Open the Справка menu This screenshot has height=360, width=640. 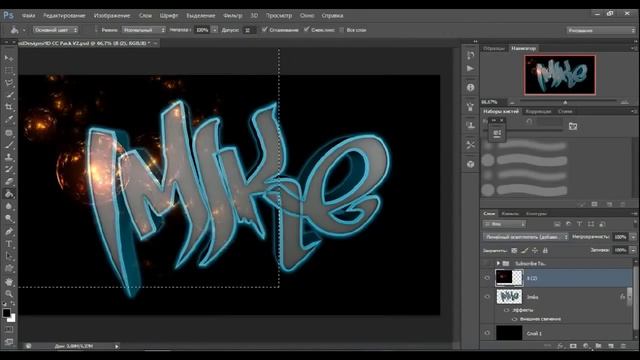tap(332, 16)
